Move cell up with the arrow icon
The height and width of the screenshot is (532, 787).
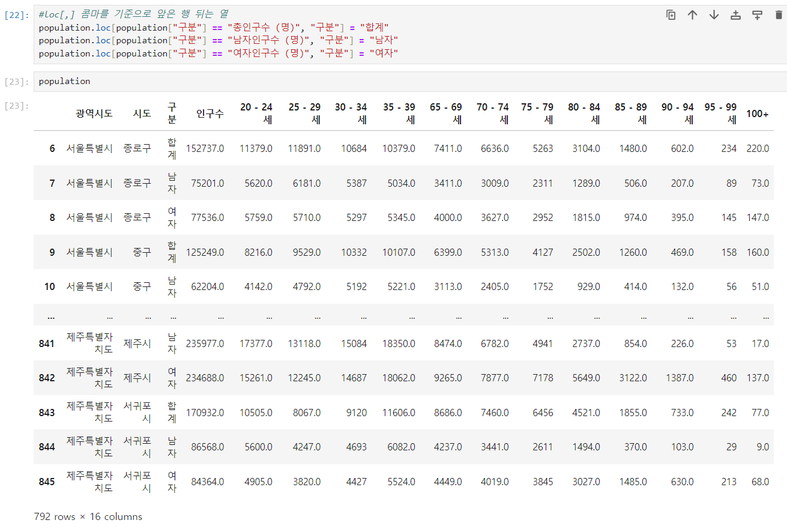tap(692, 15)
